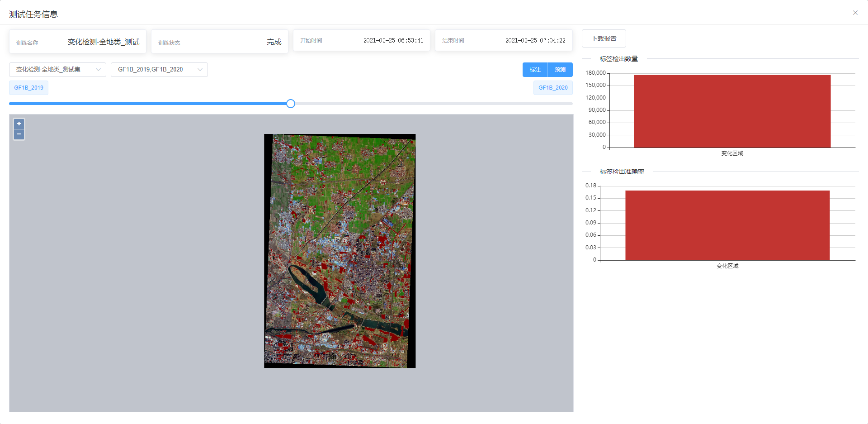
Task: Open the 变化检测-全地类_测试集 dataset dropdown
Action: 57,70
